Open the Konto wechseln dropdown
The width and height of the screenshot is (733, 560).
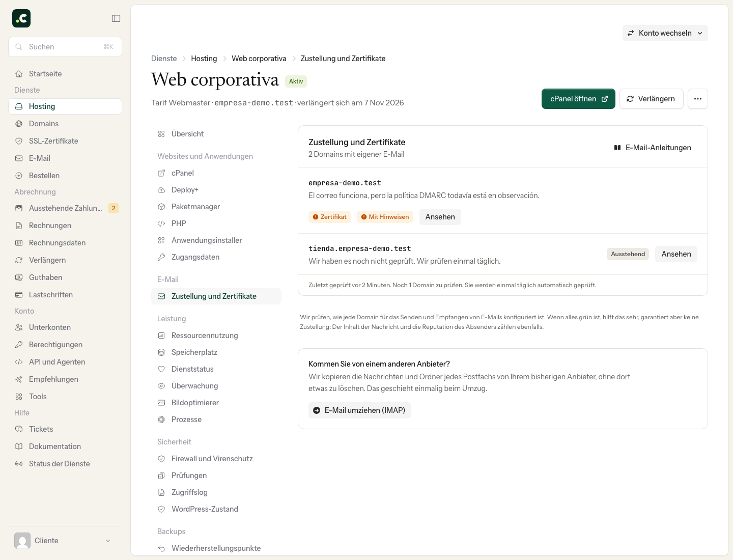665,33
